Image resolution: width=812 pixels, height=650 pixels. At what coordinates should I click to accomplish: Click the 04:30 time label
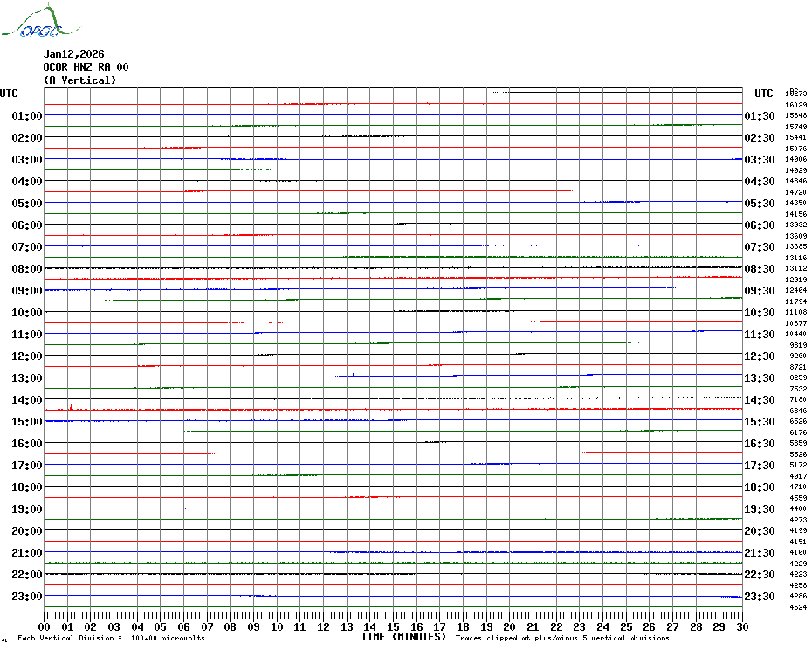click(x=760, y=182)
